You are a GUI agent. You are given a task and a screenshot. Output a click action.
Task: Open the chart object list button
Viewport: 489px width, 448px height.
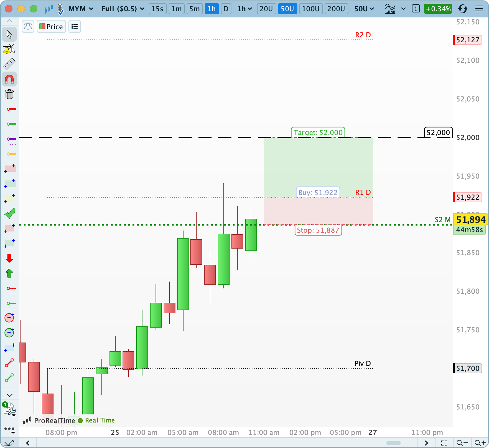click(x=75, y=26)
